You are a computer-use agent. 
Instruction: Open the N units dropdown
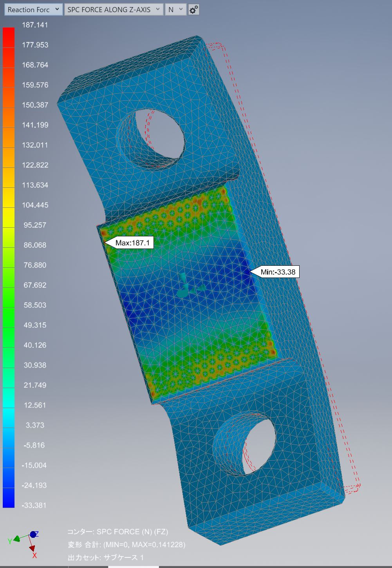[x=175, y=10]
